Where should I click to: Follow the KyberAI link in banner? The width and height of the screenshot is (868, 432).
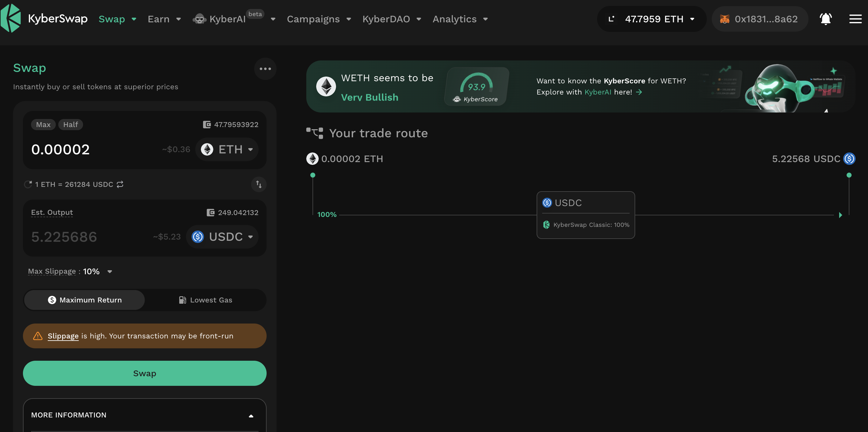point(597,92)
